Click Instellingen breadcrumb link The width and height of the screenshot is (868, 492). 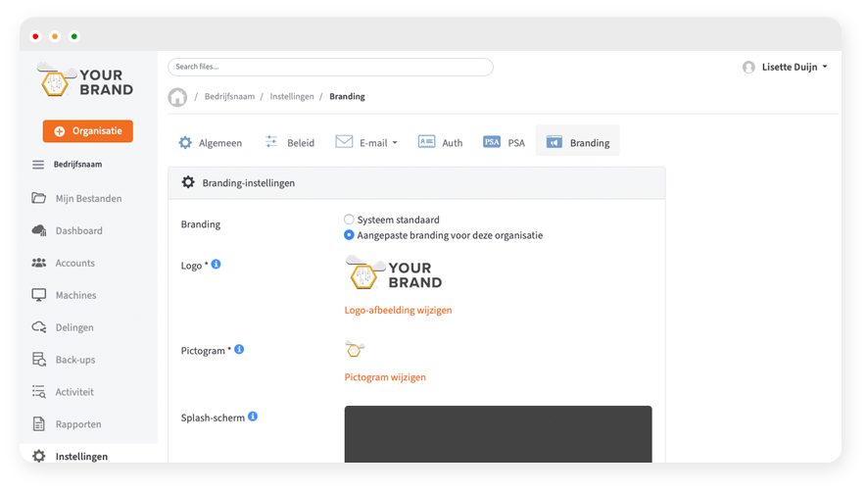(x=292, y=96)
